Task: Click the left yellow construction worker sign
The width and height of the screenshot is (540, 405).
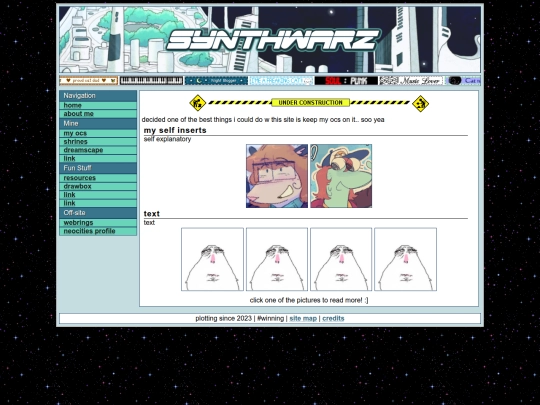Action: [198, 103]
